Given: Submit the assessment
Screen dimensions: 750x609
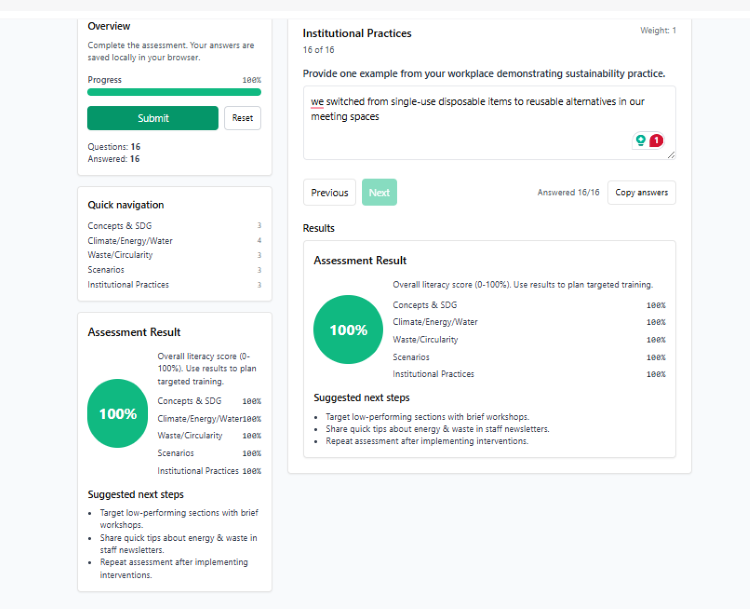Looking at the screenshot, I should tap(152, 118).
